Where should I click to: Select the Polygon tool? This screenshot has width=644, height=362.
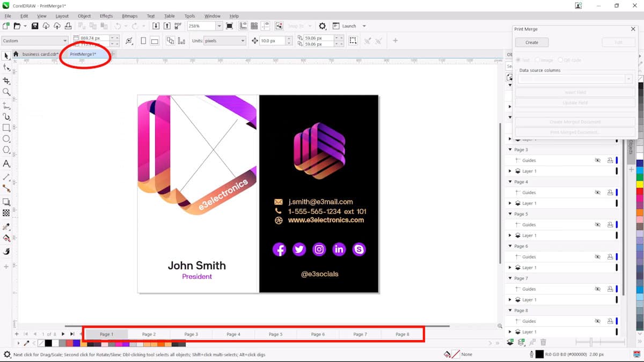[6, 150]
